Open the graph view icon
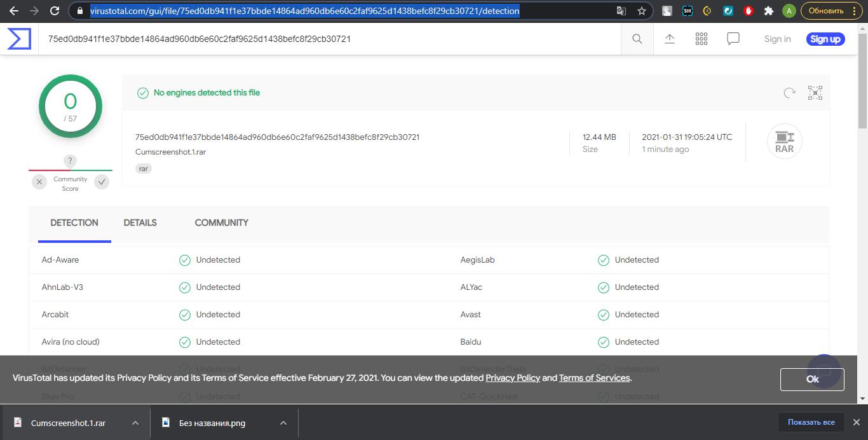 (x=815, y=93)
